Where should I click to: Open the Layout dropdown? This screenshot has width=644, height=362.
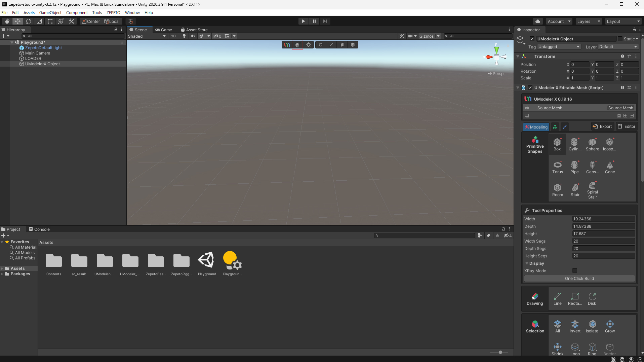623,21
